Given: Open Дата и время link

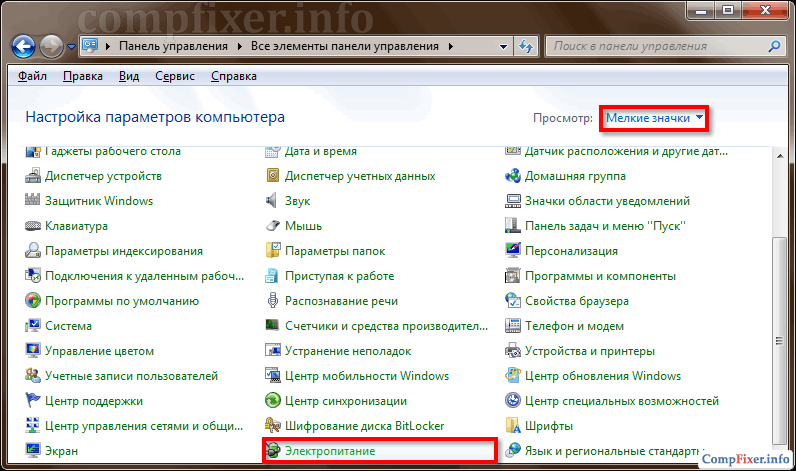Looking at the screenshot, I should pos(321,151).
